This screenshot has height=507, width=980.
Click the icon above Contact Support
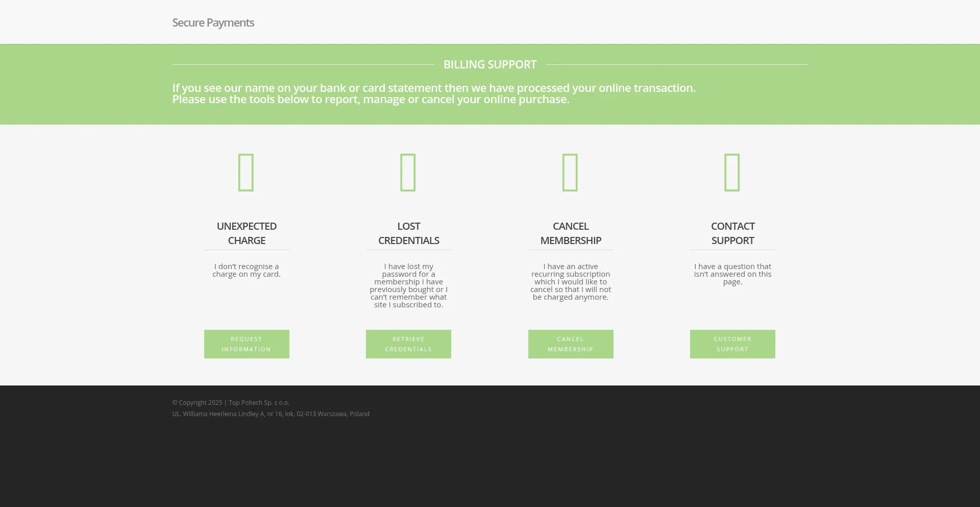(732, 172)
